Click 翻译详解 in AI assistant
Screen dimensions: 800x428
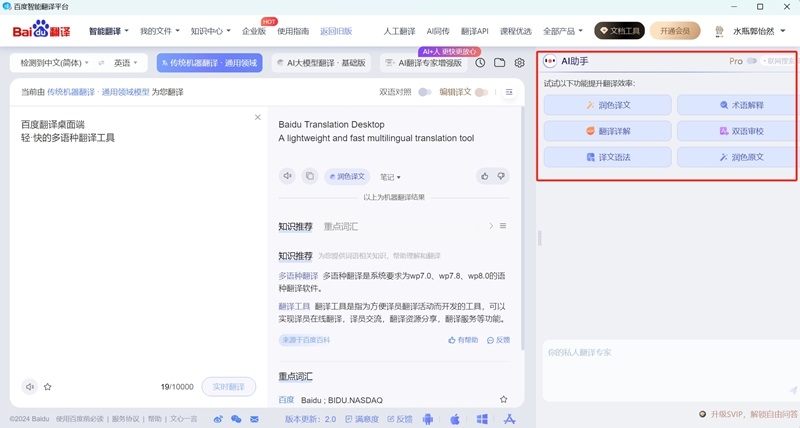pyautogui.click(x=608, y=131)
